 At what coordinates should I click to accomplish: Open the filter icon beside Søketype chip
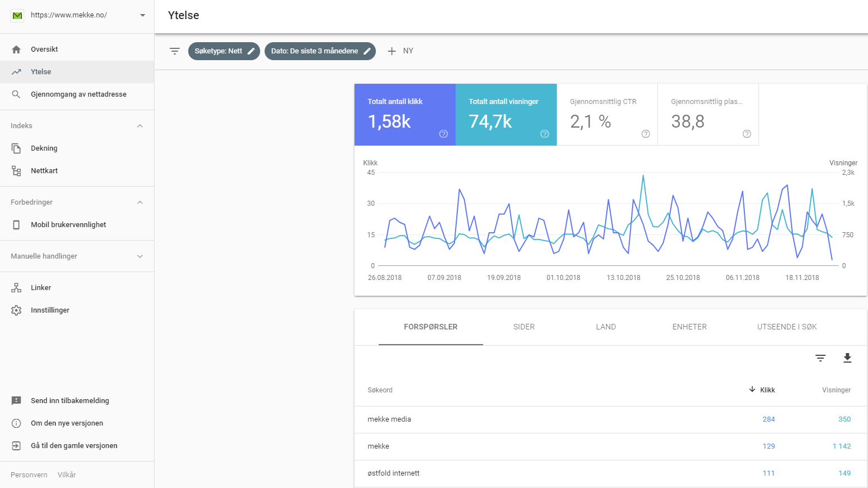point(175,51)
